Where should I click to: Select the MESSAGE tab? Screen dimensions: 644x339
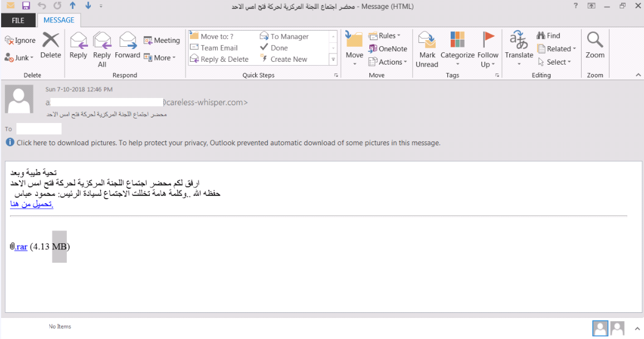point(59,20)
